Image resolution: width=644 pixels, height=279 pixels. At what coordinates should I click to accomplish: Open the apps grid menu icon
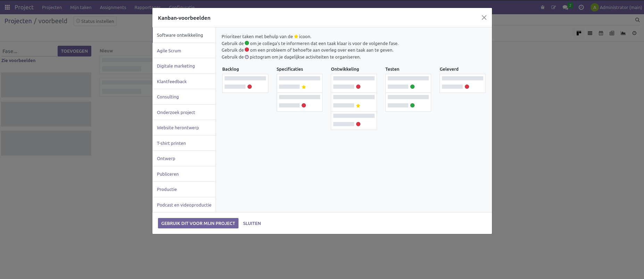pyautogui.click(x=7, y=7)
